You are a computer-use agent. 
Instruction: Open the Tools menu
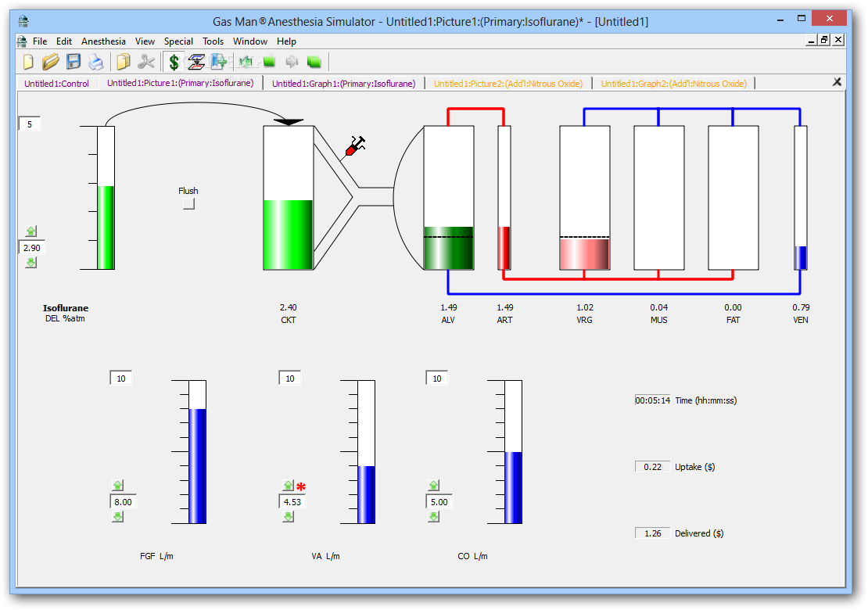coord(213,41)
